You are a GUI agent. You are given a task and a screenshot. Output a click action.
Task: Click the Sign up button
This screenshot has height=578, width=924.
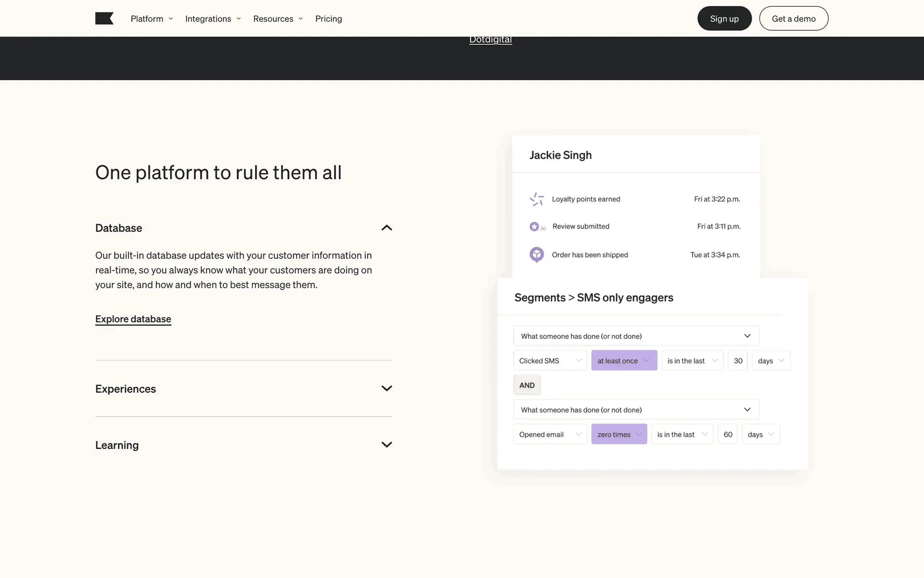pyautogui.click(x=724, y=19)
